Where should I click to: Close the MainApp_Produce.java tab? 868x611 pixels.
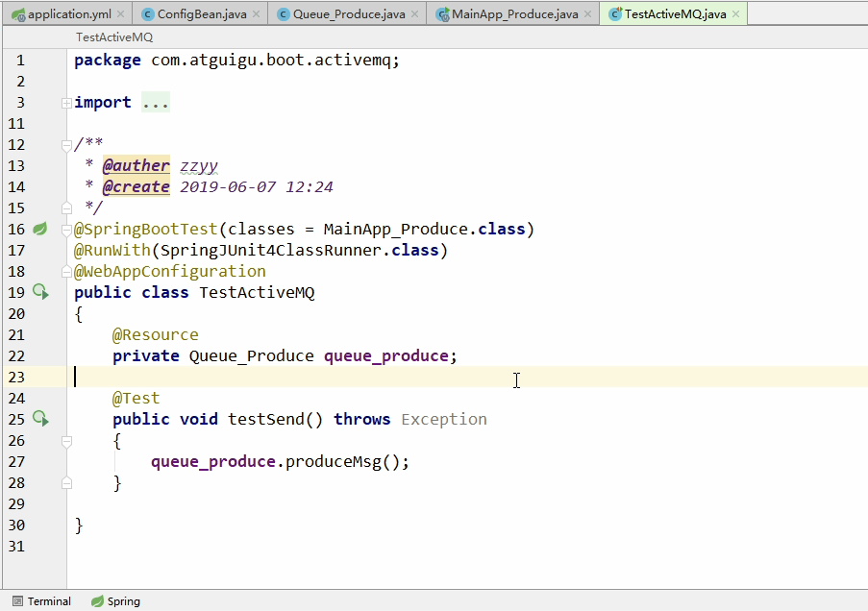coord(588,13)
